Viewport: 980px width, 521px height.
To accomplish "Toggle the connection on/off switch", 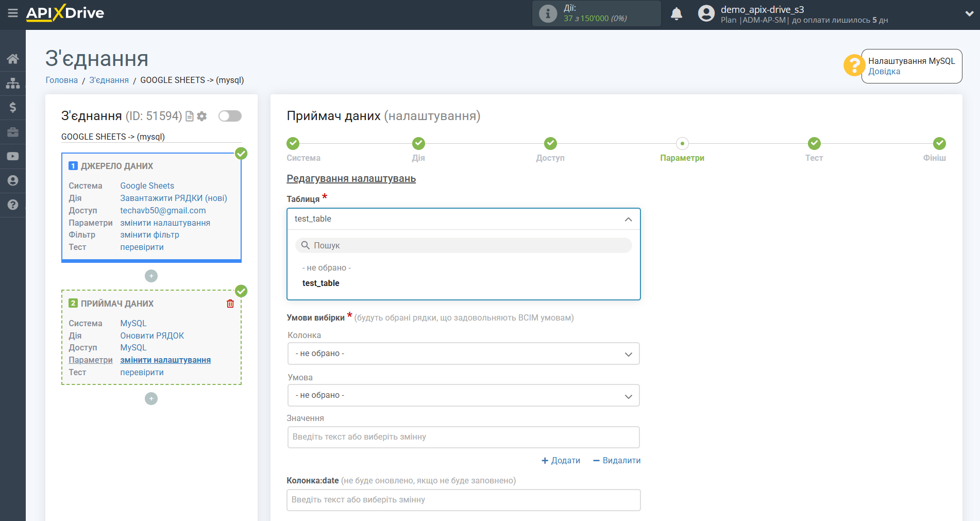I will click(230, 116).
